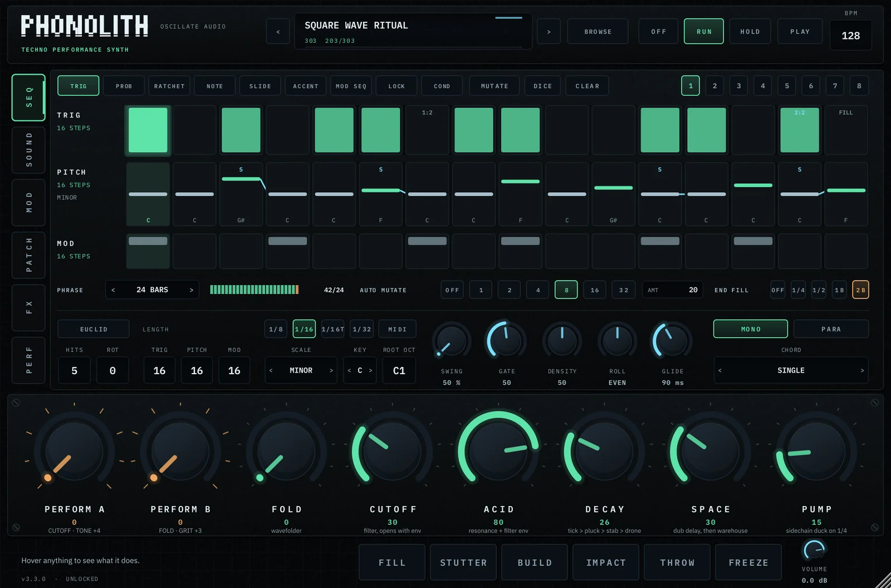Switch to the RATCHET edit tab
Viewport: 891px width, 588px height.
169,86
